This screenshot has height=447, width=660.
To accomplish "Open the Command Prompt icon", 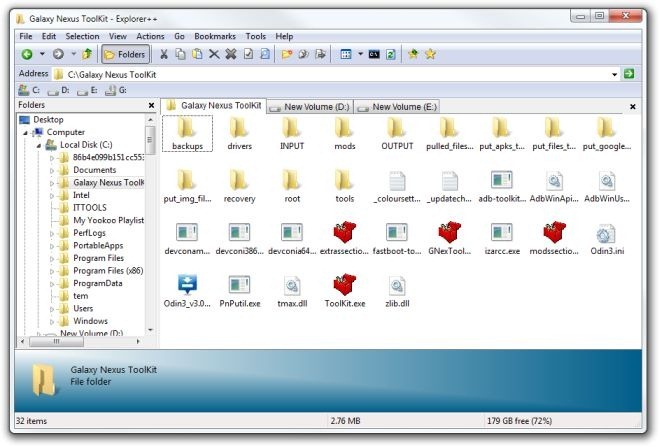I will (x=374, y=54).
